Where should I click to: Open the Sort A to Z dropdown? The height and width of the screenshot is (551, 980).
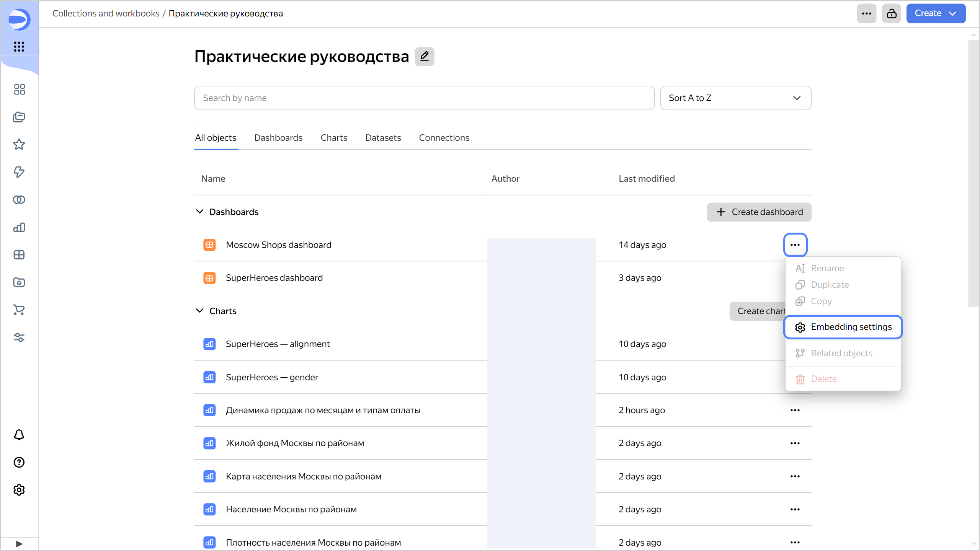735,98
